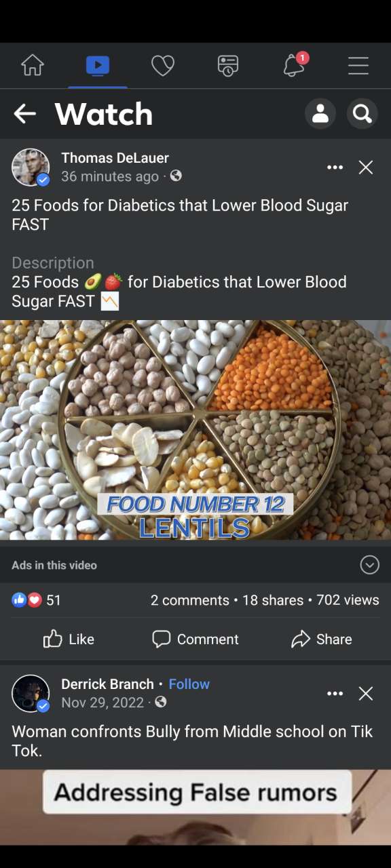
Task: Open the hamburger menu in top navigation
Action: [358, 65]
